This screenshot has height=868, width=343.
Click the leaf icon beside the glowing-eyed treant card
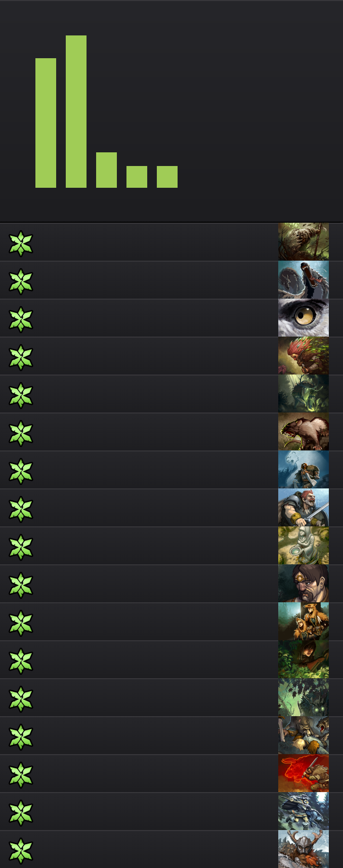pyautogui.click(x=21, y=699)
